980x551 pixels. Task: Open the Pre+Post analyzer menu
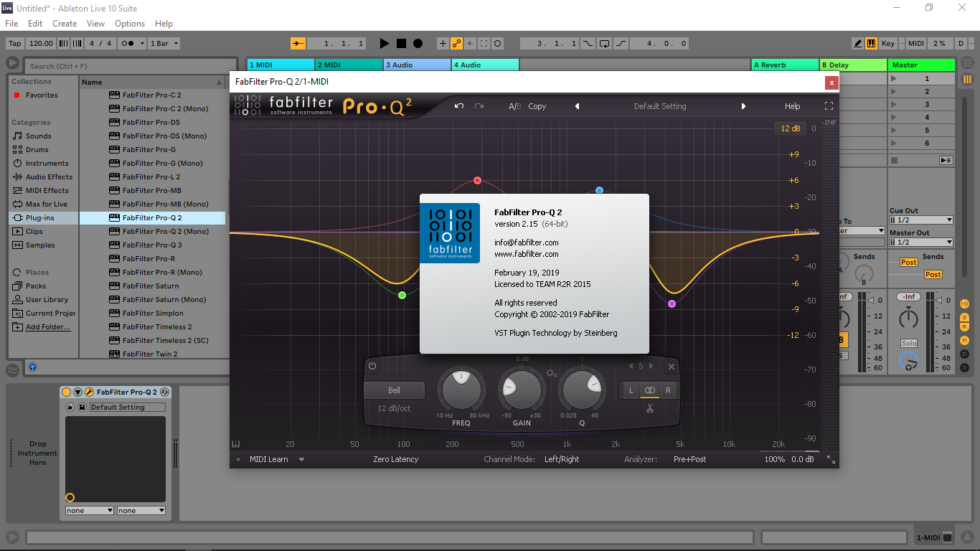tap(689, 459)
